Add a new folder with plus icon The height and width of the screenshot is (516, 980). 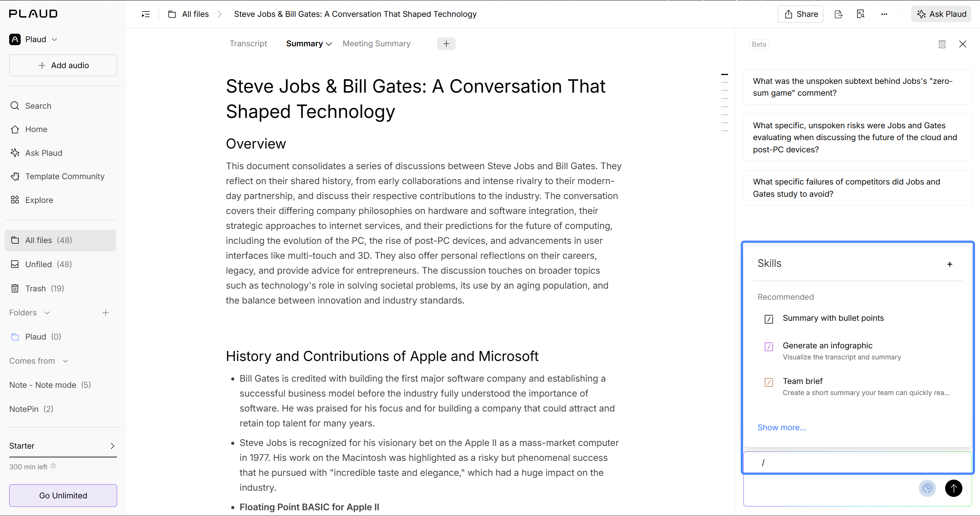pos(106,313)
